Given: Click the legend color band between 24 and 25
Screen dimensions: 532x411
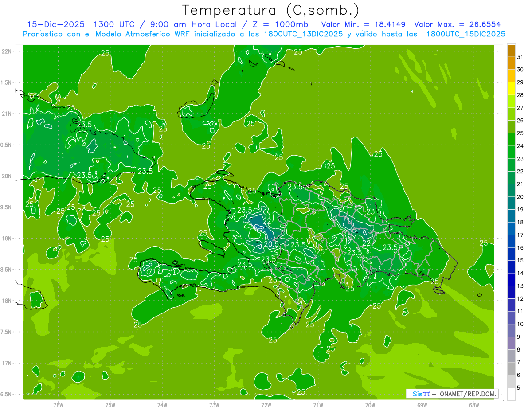Looking at the screenshot, I should tap(511, 140).
